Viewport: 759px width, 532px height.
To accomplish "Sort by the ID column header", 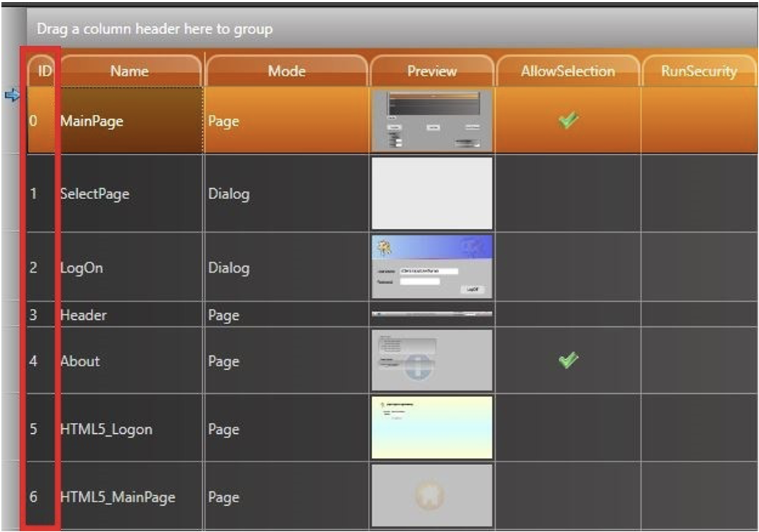I will (x=43, y=71).
